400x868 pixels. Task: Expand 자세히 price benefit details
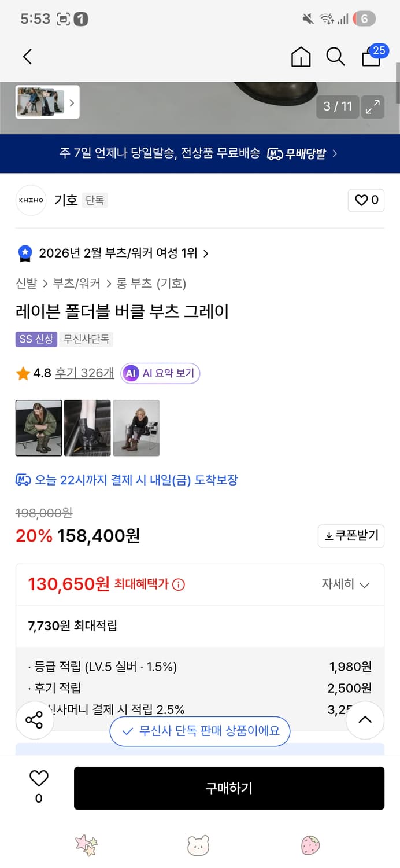click(x=343, y=584)
